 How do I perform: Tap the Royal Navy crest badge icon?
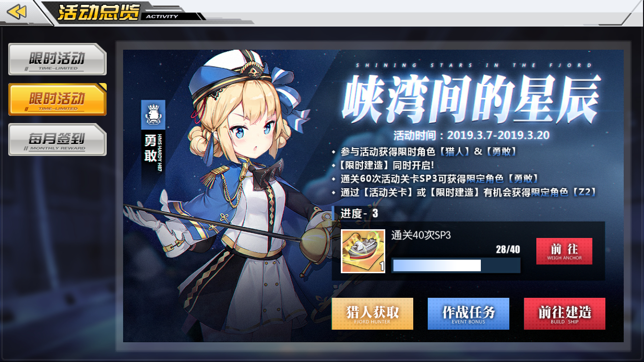pyautogui.click(x=153, y=115)
